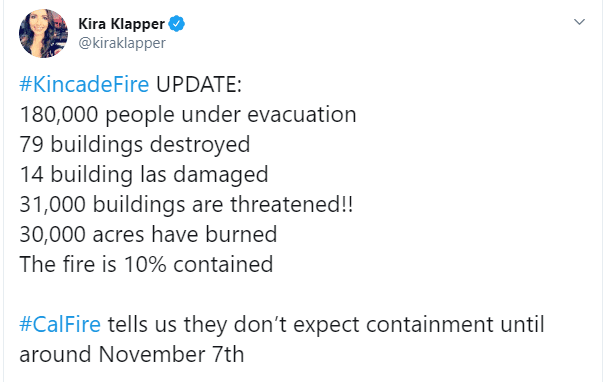The image size is (606, 382).
Task: Open the @kiraklapper handle link
Action: (122, 43)
